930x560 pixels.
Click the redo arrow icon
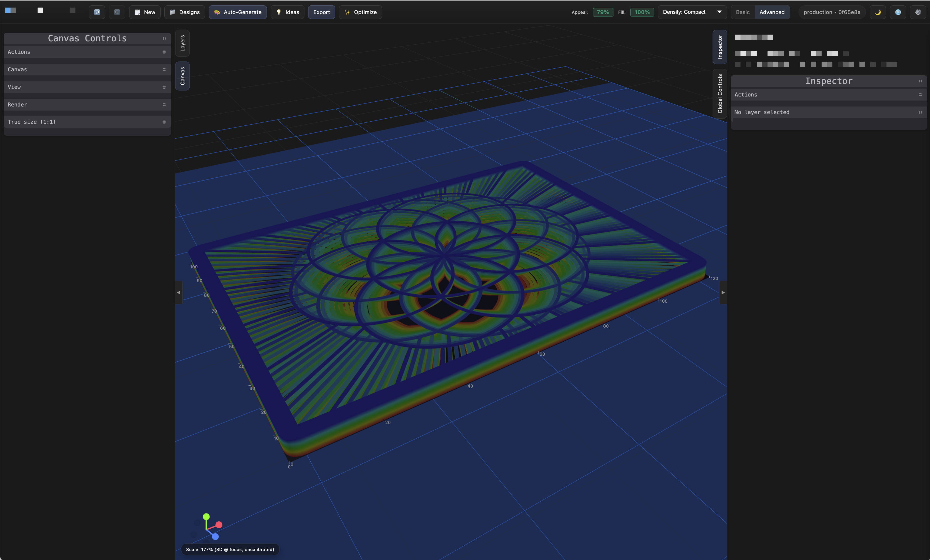[x=117, y=12]
